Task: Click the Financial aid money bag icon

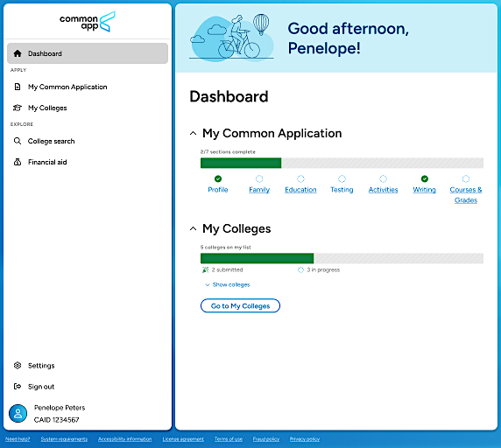Action: click(x=18, y=162)
